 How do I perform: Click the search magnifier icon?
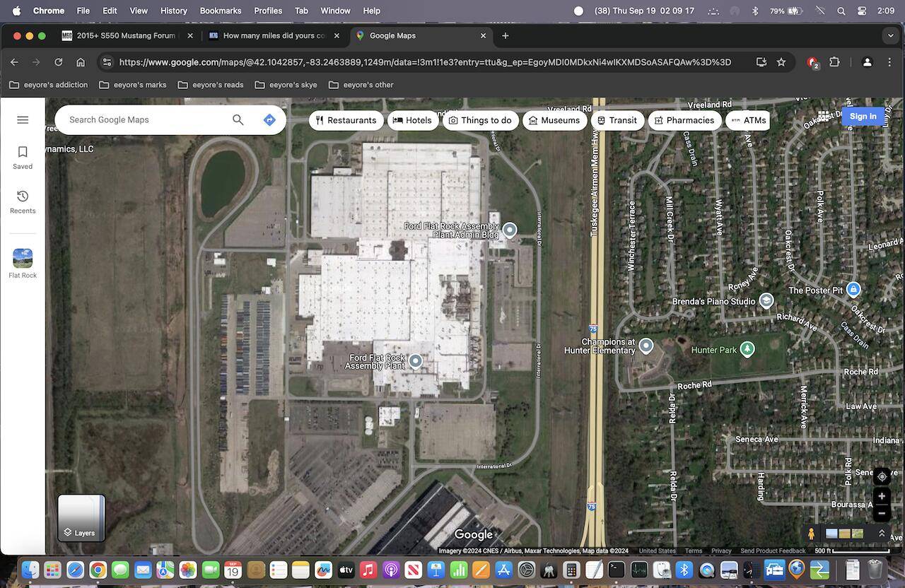point(238,120)
